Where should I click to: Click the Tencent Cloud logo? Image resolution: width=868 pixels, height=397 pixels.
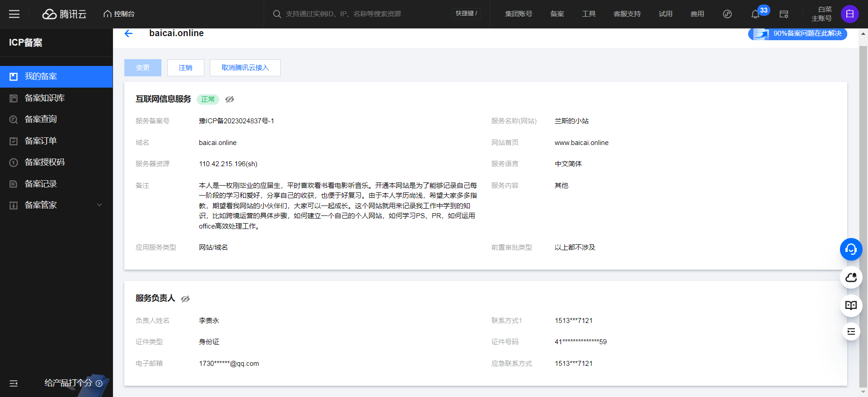[x=64, y=14]
